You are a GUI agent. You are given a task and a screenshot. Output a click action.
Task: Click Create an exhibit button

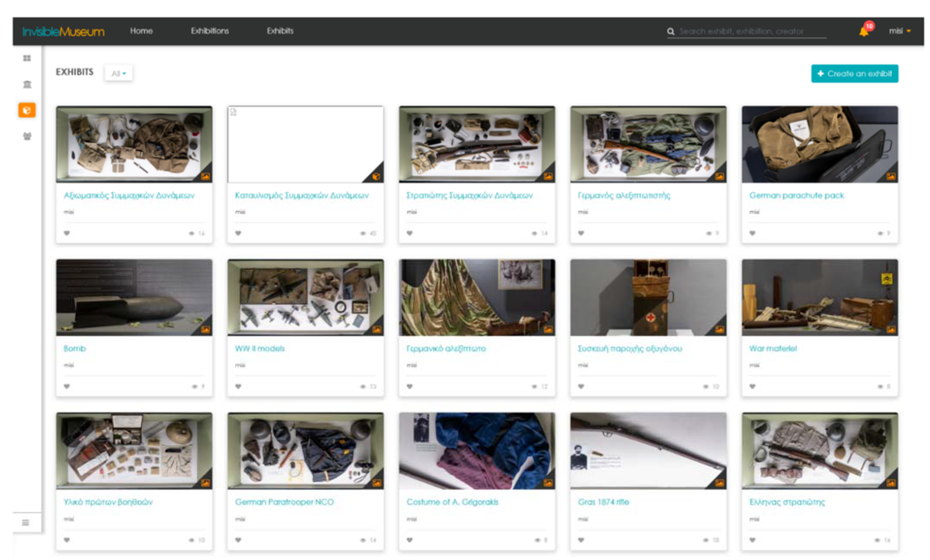click(x=855, y=73)
